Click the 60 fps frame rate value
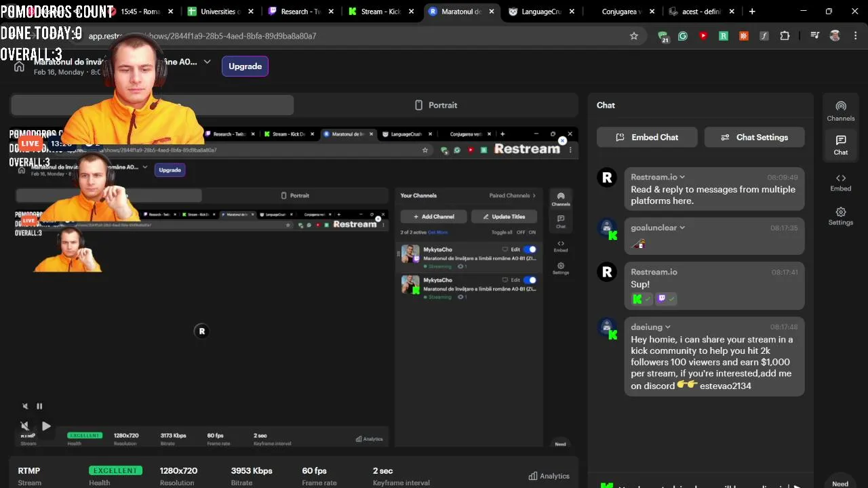Screen dimensions: 868x488 pyautogui.click(x=315, y=470)
